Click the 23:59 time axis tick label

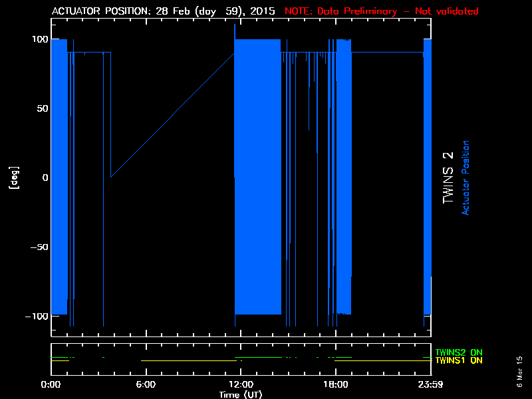tap(431, 384)
